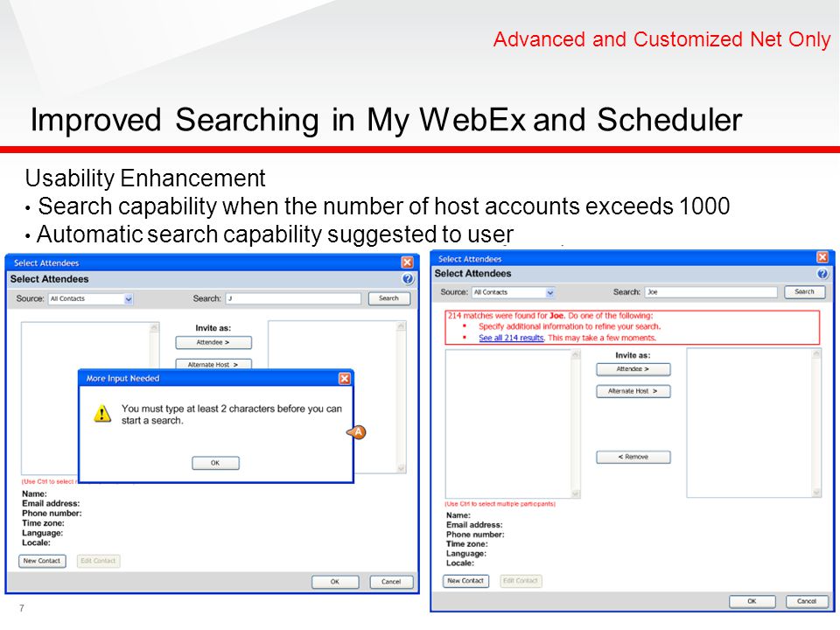Click < Remove button in right dialog
The image size is (840, 630).
click(633, 457)
